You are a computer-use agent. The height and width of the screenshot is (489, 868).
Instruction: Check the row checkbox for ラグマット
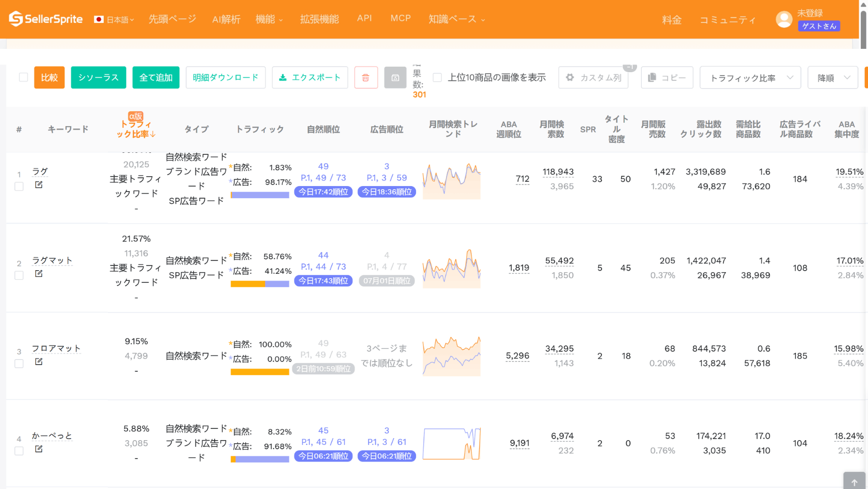[19, 275]
